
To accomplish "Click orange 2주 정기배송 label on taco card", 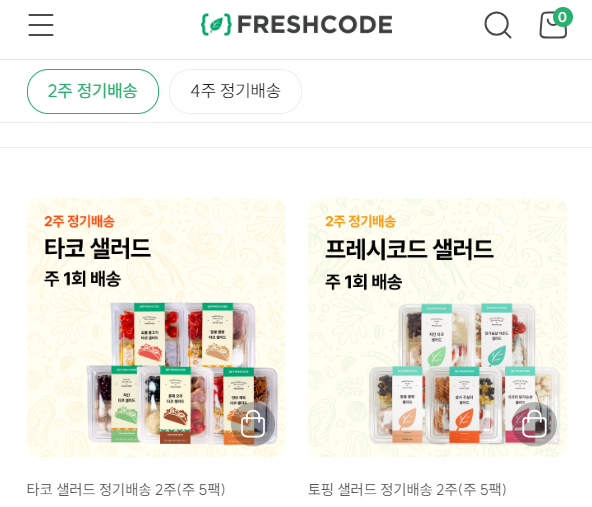I will point(79,221).
